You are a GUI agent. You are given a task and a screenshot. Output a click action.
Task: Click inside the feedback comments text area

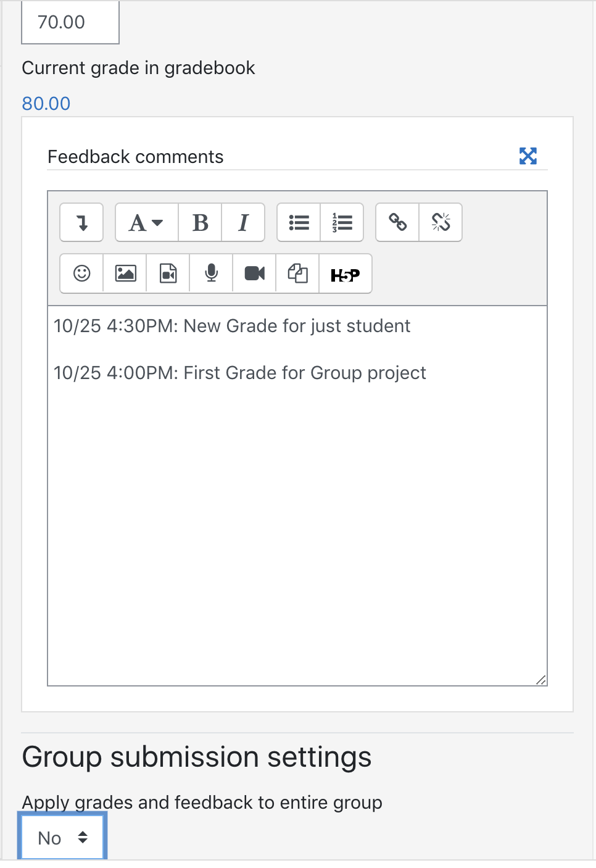click(297, 496)
